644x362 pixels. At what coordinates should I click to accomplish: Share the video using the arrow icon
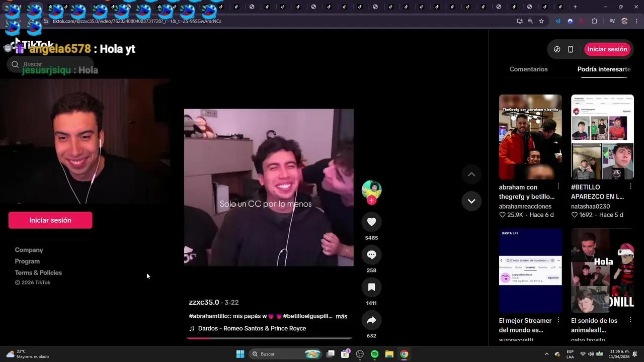tap(371, 320)
